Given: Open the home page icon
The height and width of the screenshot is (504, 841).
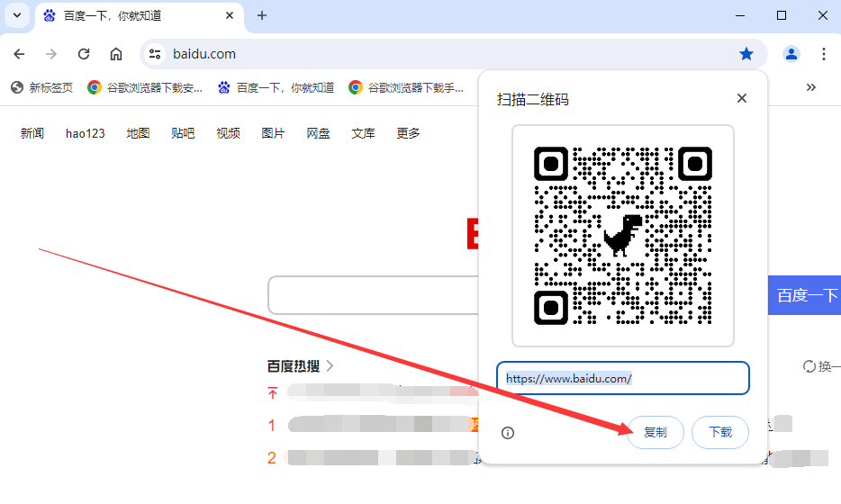Looking at the screenshot, I should coord(116,54).
